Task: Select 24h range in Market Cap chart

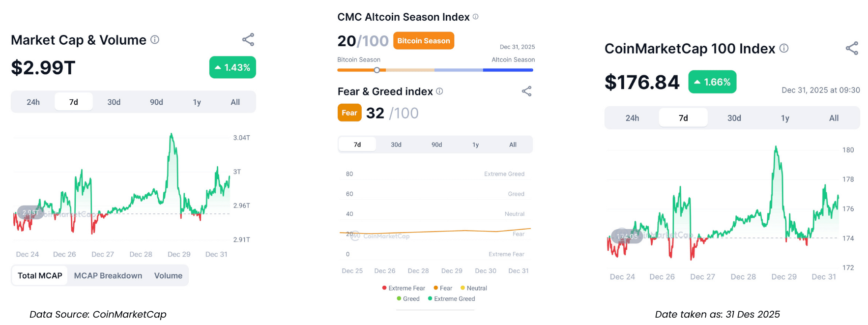Action: (33, 102)
